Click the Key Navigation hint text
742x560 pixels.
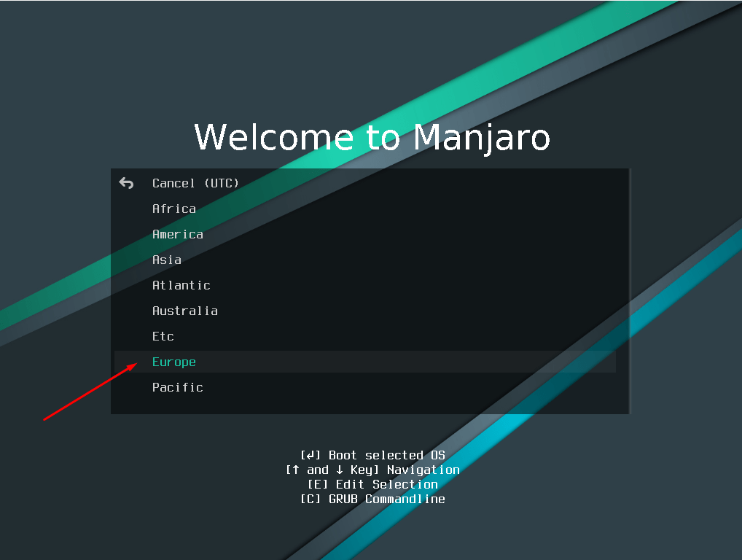372,470
